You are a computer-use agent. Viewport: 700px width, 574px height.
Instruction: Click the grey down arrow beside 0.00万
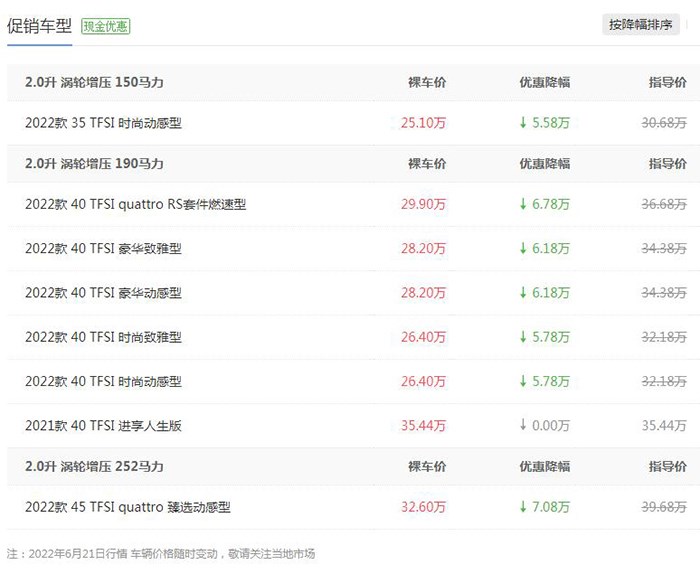[522, 426]
